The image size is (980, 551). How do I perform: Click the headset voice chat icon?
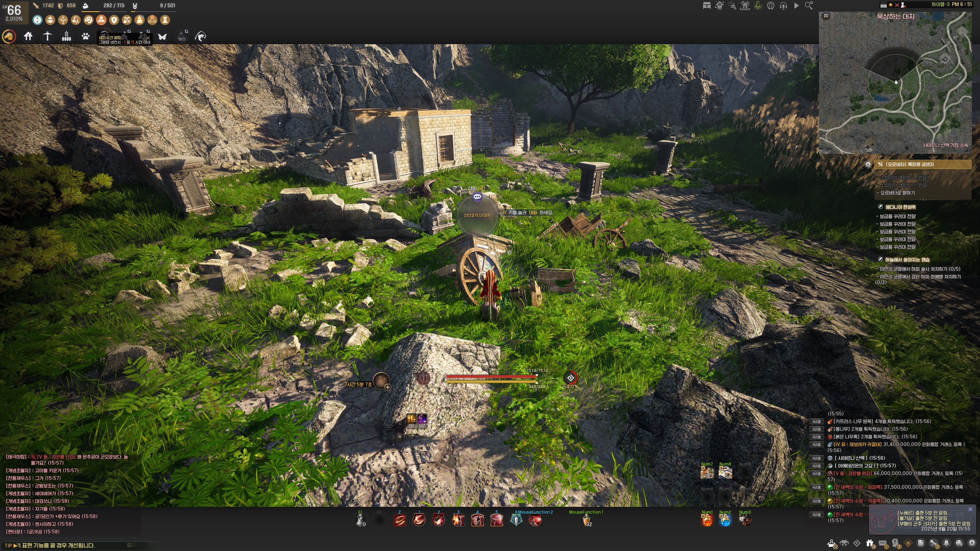(783, 6)
